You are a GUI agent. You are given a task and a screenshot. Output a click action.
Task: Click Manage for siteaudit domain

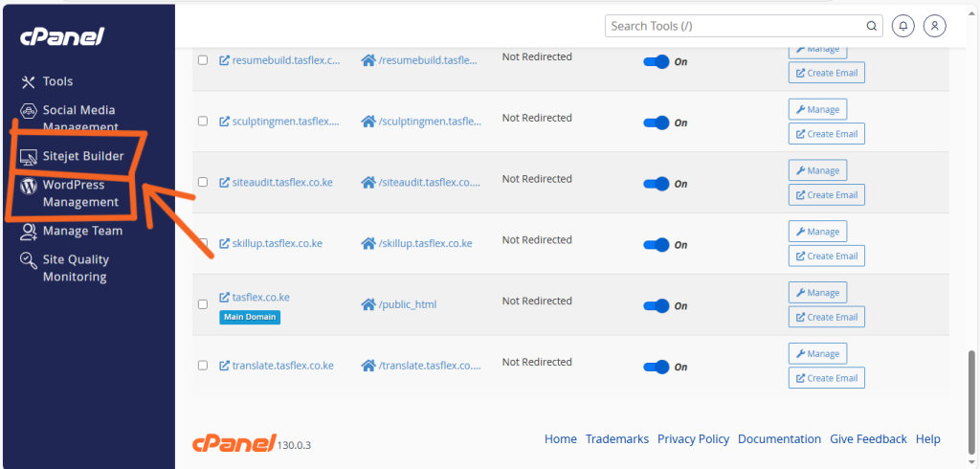817,170
